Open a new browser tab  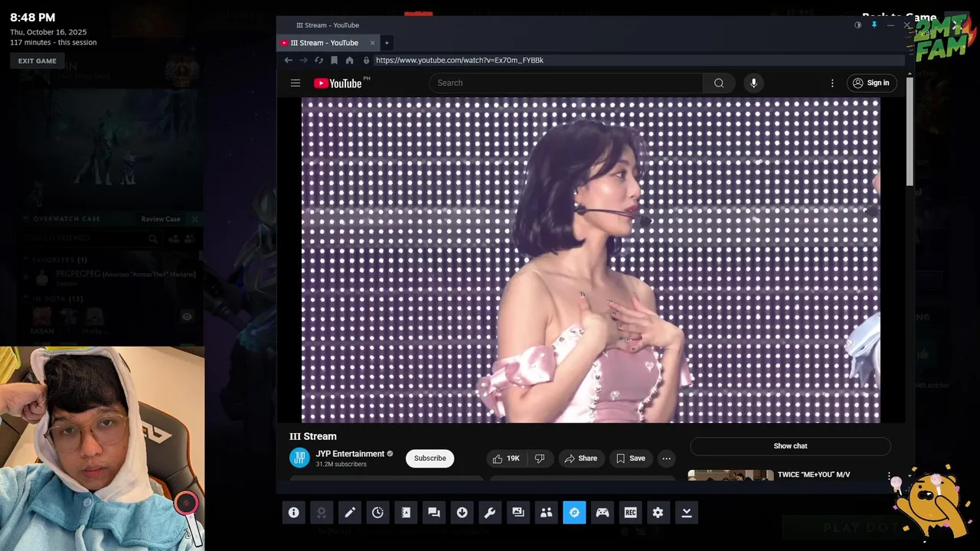(x=387, y=43)
